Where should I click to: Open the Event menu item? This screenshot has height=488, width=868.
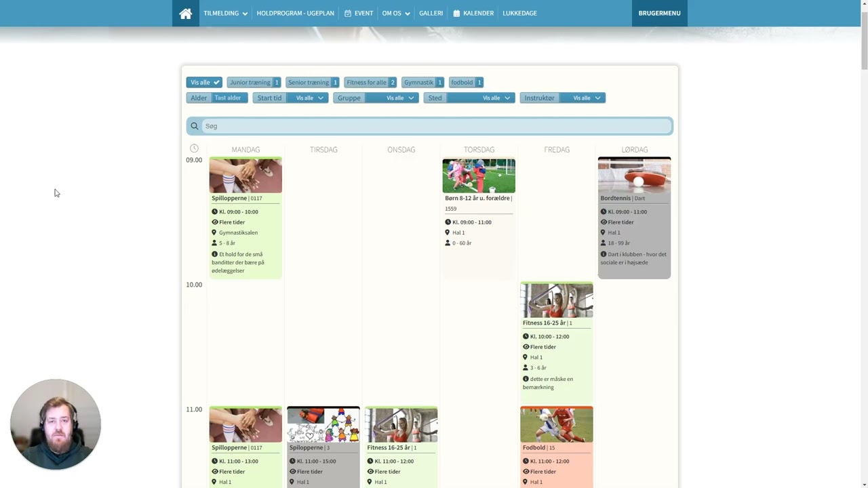[x=359, y=14]
